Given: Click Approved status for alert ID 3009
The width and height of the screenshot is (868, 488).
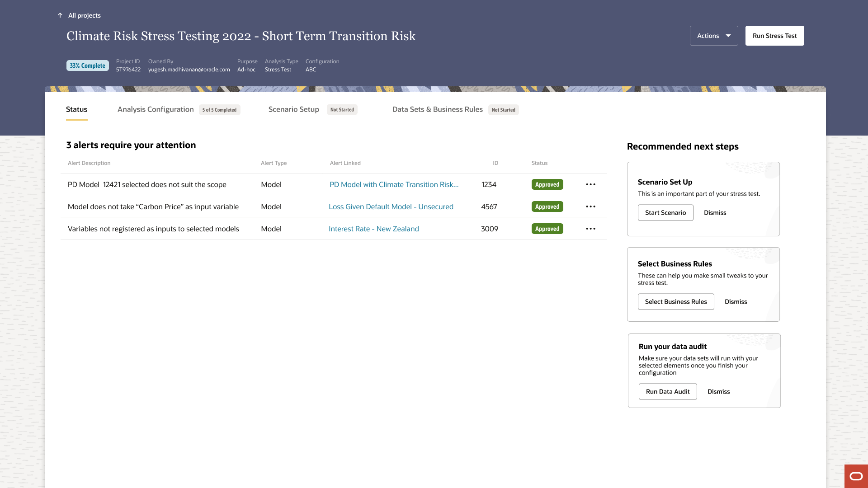Looking at the screenshot, I should tap(547, 229).
